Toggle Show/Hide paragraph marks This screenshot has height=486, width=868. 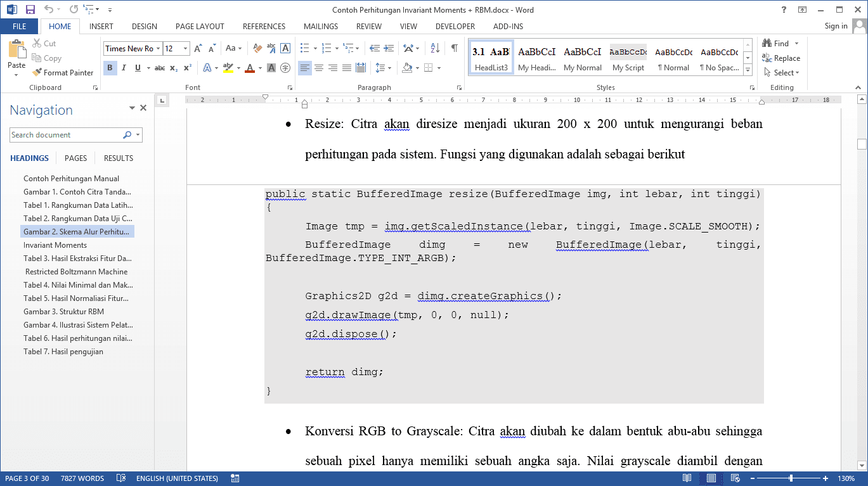(454, 48)
